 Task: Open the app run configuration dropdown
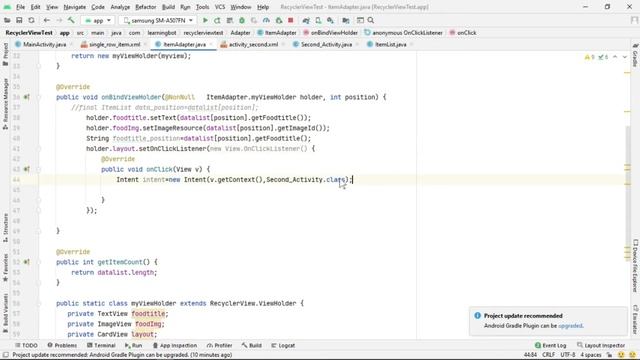pos(98,20)
